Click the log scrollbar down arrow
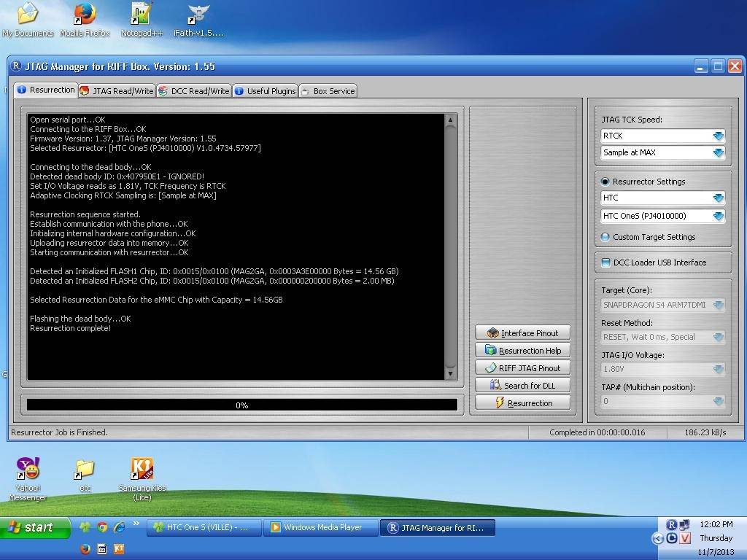This screenshot has height=560, width=747. [x=450, y=374]
